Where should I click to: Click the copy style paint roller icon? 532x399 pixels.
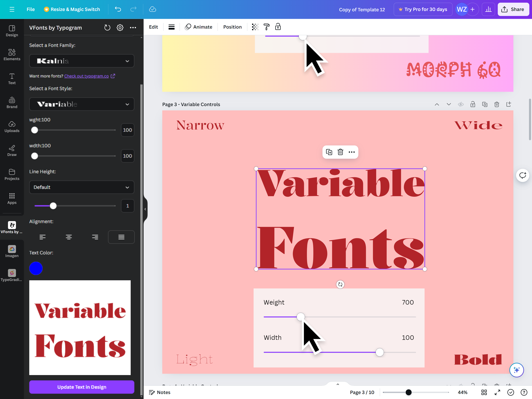pos(266,27)
